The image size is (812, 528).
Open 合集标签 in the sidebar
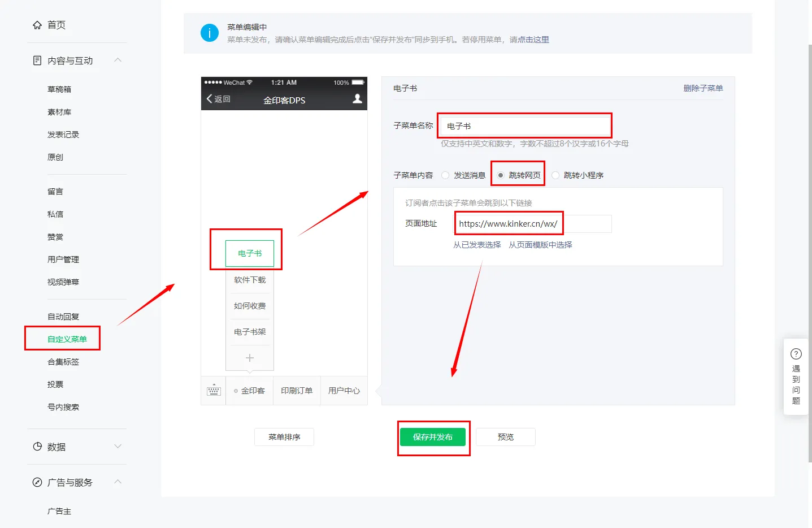point(63,362)
